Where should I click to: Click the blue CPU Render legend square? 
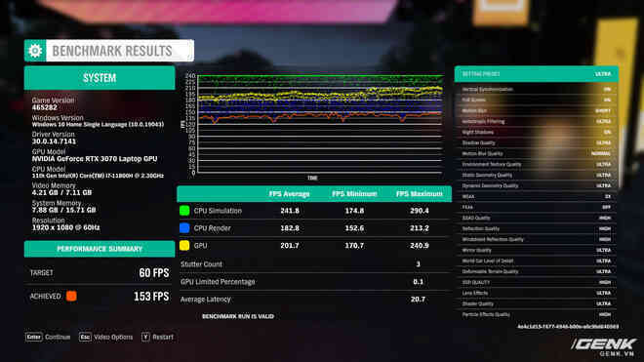tap(184, 228)
